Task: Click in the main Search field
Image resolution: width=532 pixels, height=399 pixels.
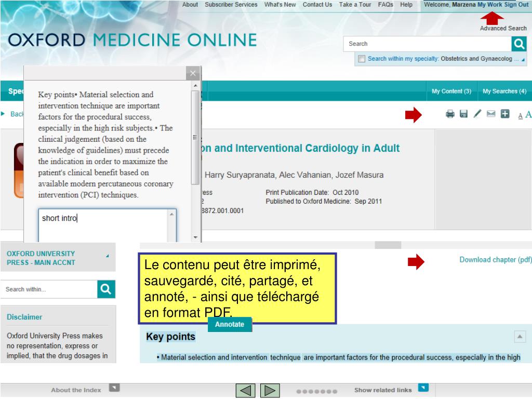Action: click(x=427, y=44)
